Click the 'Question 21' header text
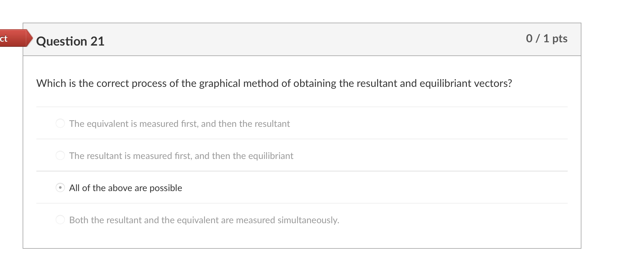 pyautogui.click(x=70, y=41)
